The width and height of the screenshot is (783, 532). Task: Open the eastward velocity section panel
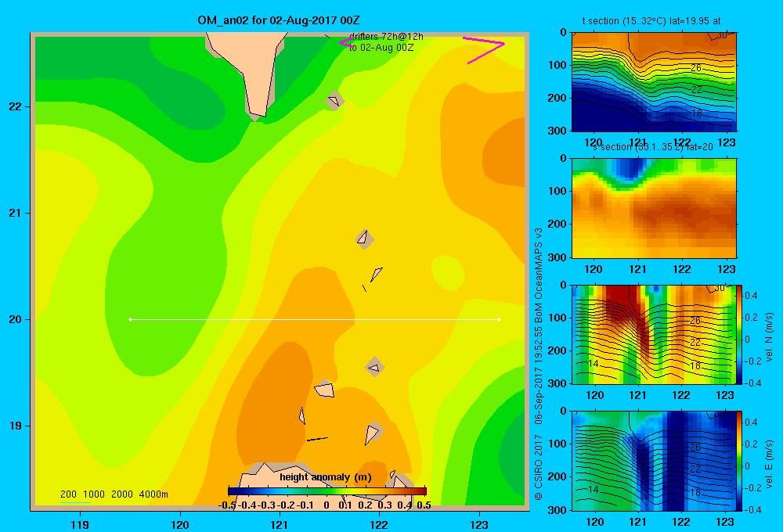654,461
